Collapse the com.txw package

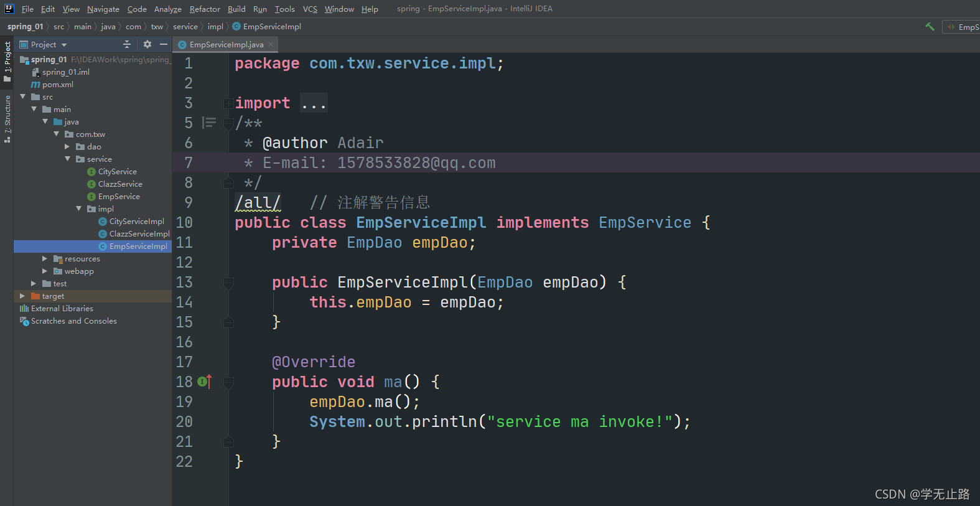click(x=57, y=134)
